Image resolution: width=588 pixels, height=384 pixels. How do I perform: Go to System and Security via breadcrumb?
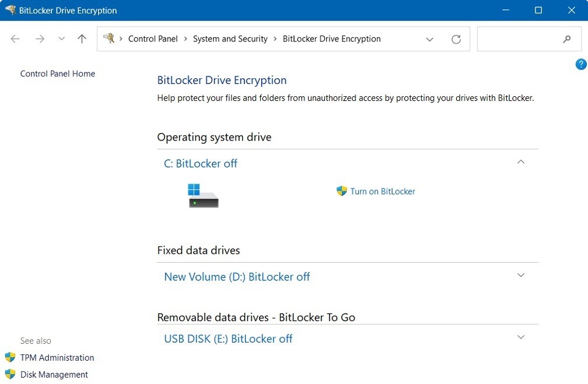pos(230,39)
